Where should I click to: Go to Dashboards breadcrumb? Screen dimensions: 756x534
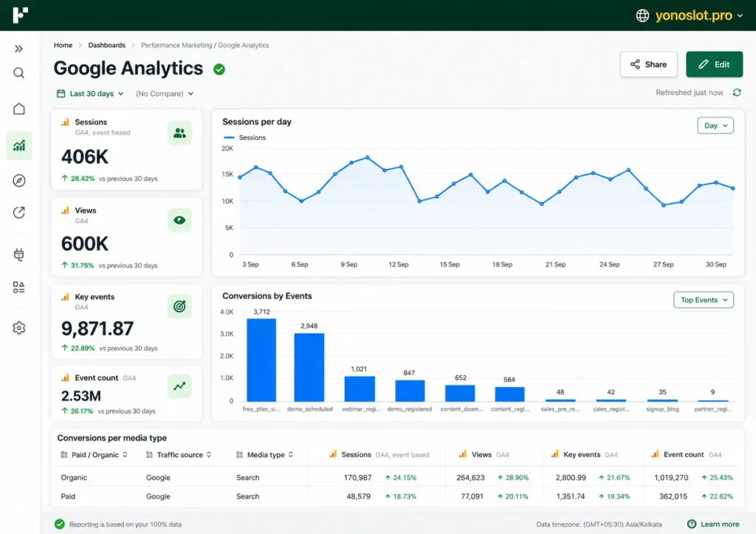[x=106, y=45]
